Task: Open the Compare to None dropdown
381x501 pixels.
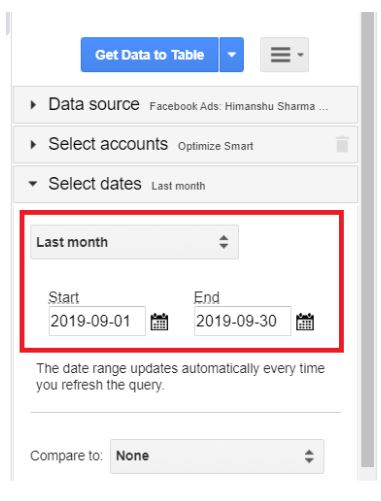Action: 217,456
